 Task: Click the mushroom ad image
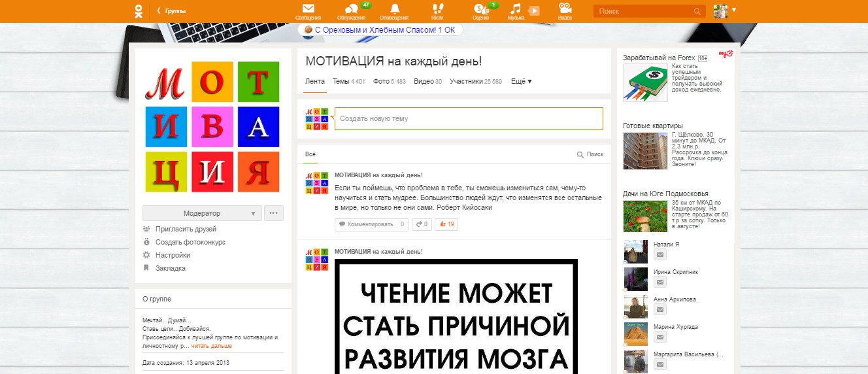(645, 216)
